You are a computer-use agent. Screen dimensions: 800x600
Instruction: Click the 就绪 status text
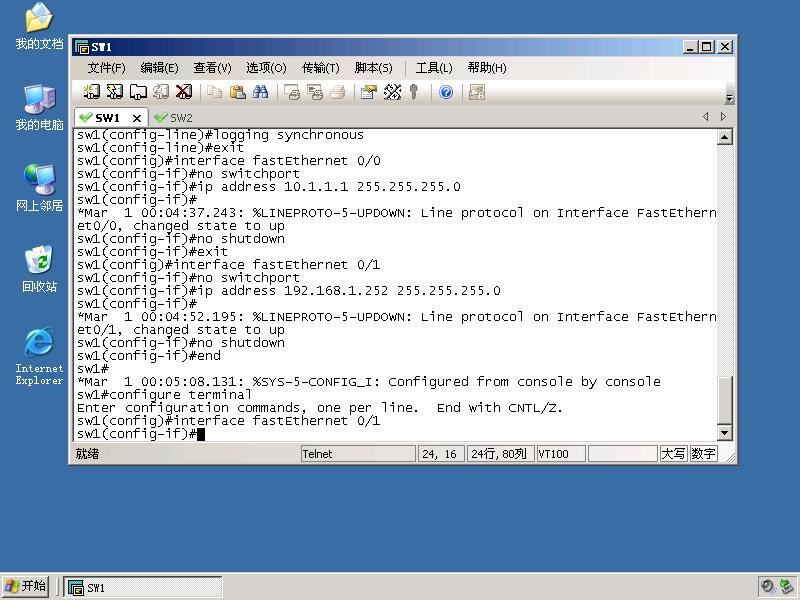coord(87,454)
